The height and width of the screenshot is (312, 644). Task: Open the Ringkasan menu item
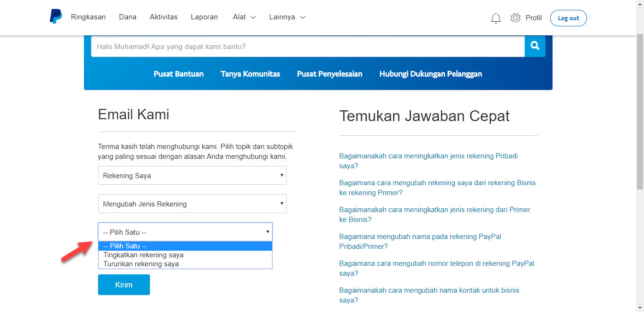click(x=88, y=16)
